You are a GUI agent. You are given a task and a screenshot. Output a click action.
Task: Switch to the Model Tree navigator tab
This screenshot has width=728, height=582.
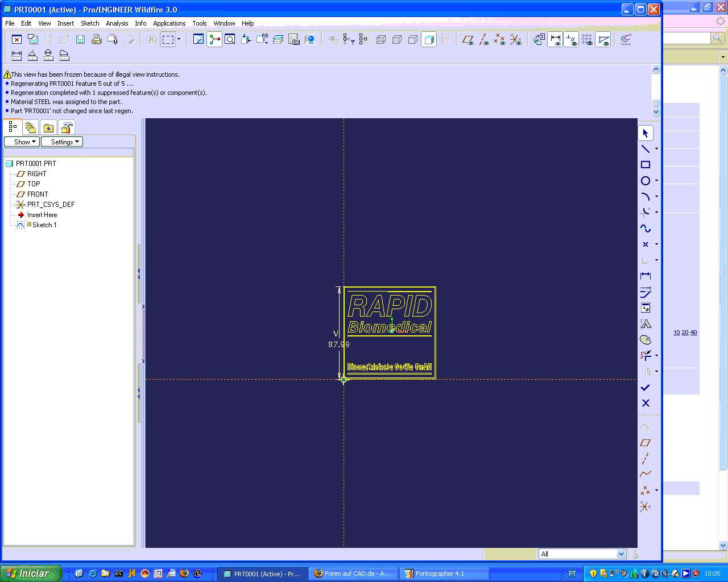pyautogui.click(x=13, y=127)
